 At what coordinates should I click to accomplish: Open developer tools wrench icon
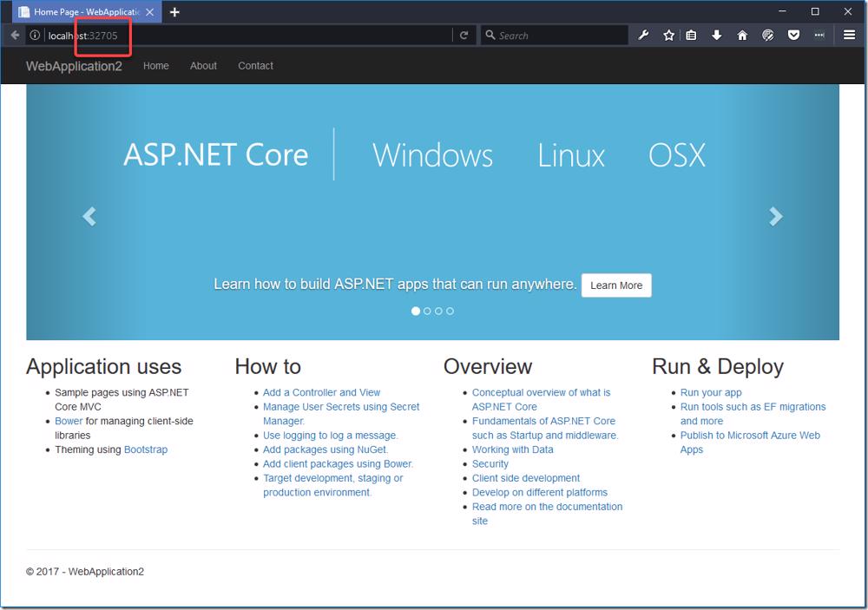[x=643, y=36]
